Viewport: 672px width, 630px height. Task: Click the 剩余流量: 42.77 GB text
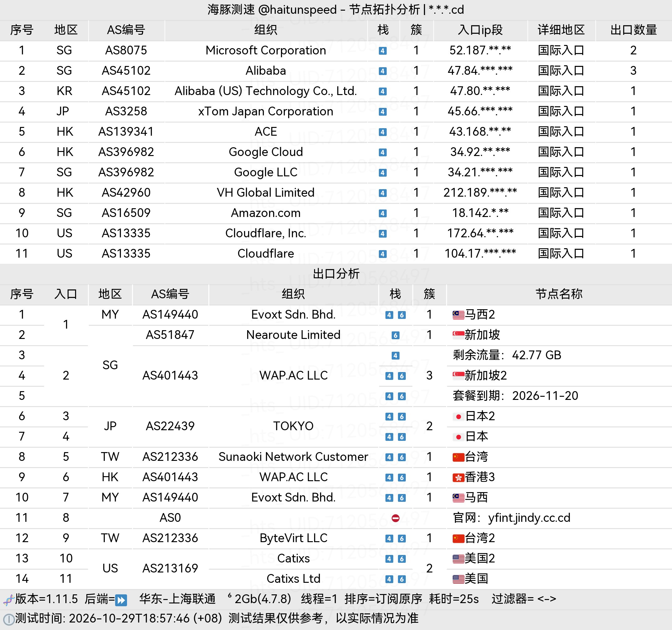point(507,355)
